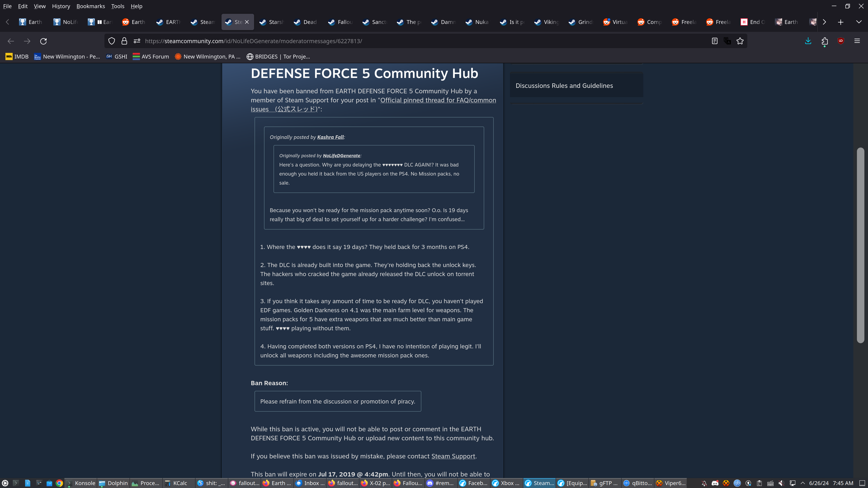
Task: Open Discussions Rules and Guidelines
Action: [564, 86]
